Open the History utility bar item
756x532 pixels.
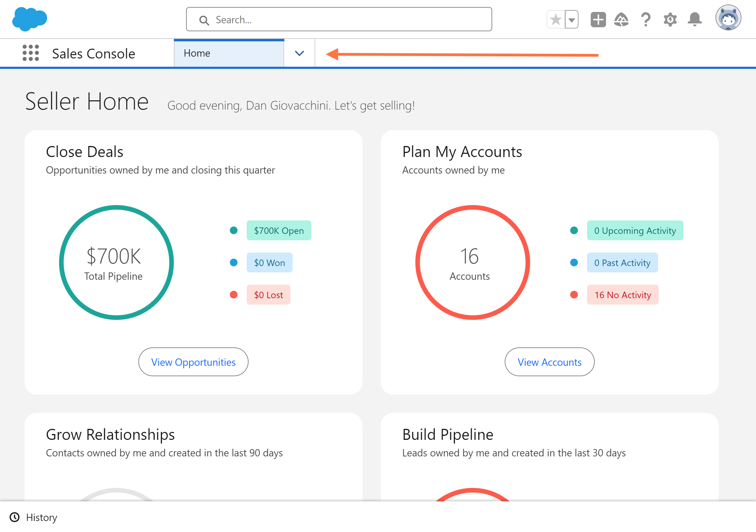click(33, 518)
